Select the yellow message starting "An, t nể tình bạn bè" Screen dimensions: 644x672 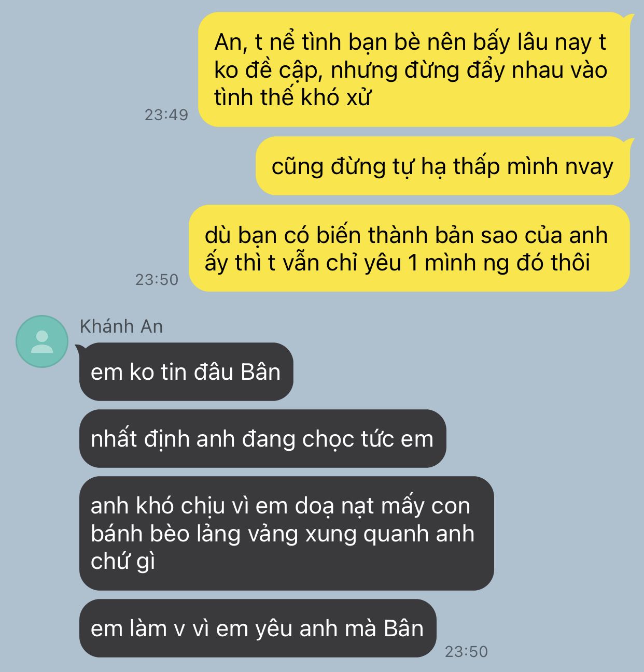click(414, 69)
